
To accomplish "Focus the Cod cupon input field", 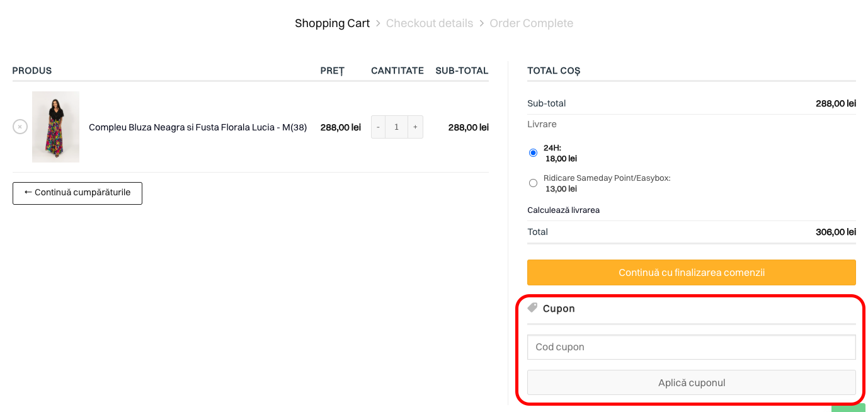I will (691, 347).
